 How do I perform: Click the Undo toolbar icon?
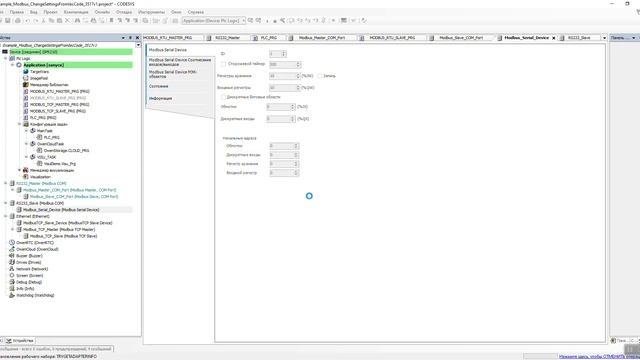click(28, 20)
